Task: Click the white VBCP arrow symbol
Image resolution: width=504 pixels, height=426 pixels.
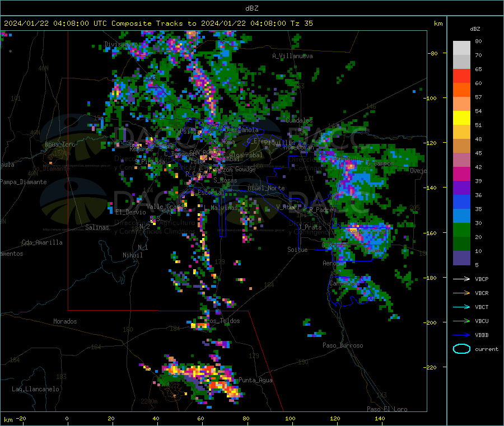Action: [x=461, y=279]
